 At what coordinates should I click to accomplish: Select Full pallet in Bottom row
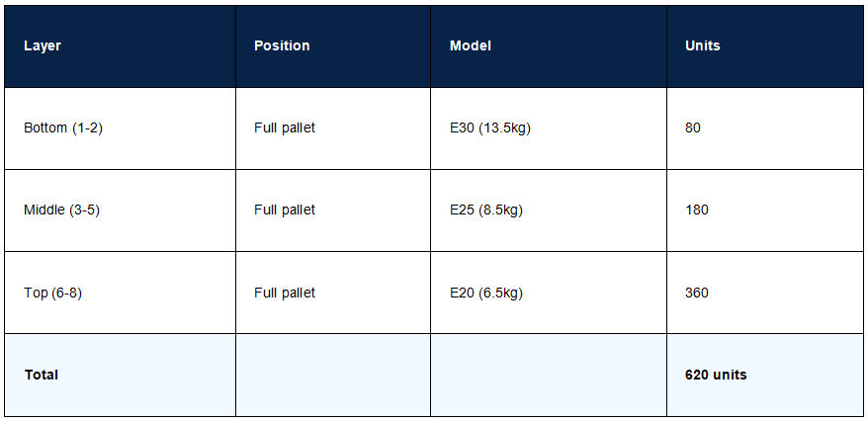[333, 128]
